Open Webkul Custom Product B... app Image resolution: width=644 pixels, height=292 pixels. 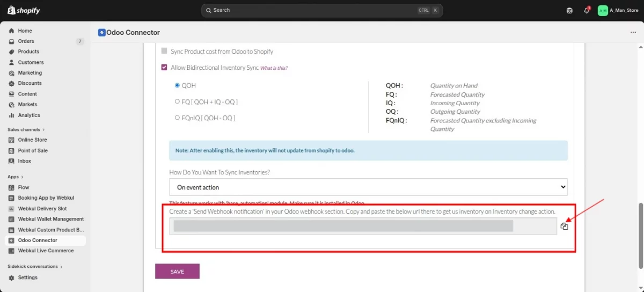pyautogui.click(x=51, y=230)
